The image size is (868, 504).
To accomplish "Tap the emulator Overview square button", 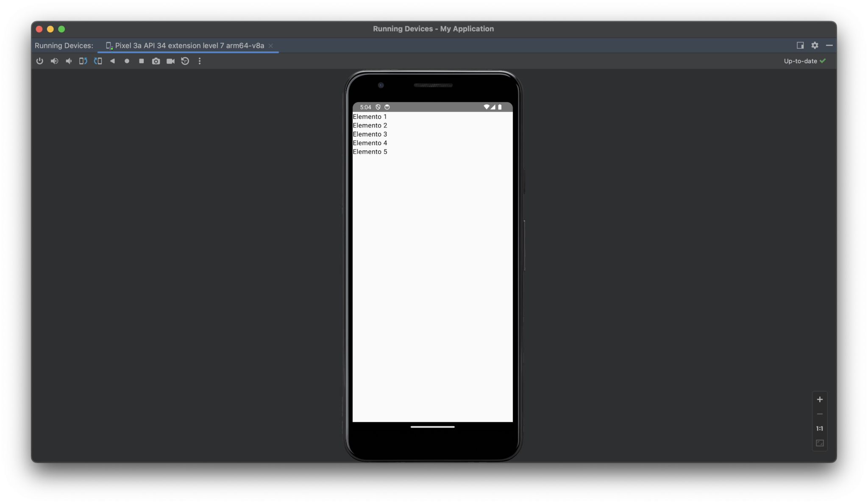I will pyautogui.click(x=142, y=61).
